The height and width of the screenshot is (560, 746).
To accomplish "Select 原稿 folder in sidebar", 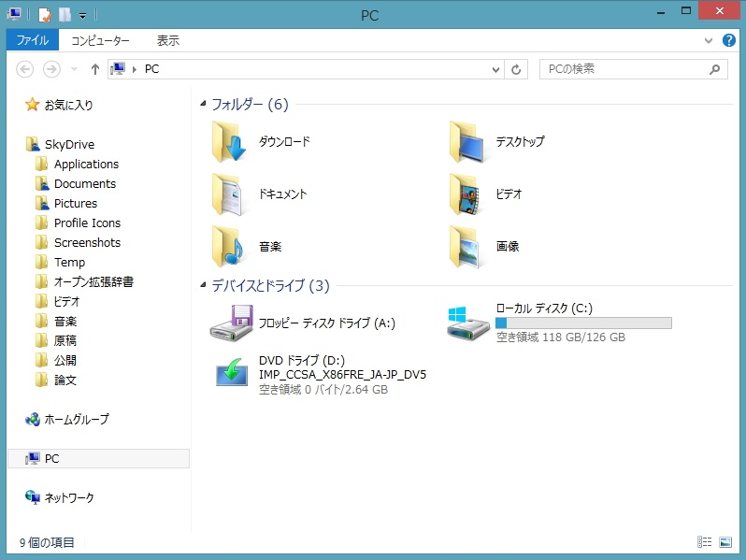I will (x=65, y=340).
